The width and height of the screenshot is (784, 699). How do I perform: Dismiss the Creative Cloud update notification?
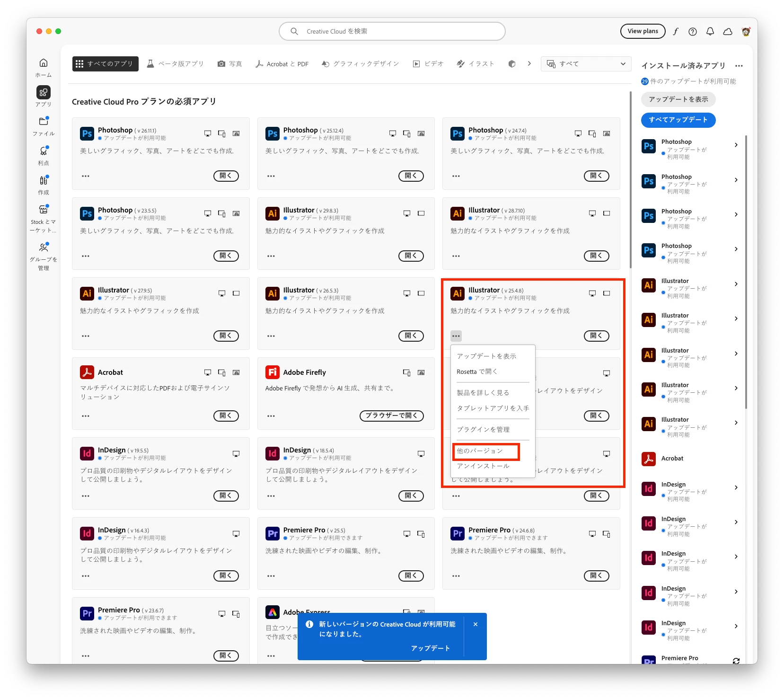pyautogui.click(x=476, y=625)
